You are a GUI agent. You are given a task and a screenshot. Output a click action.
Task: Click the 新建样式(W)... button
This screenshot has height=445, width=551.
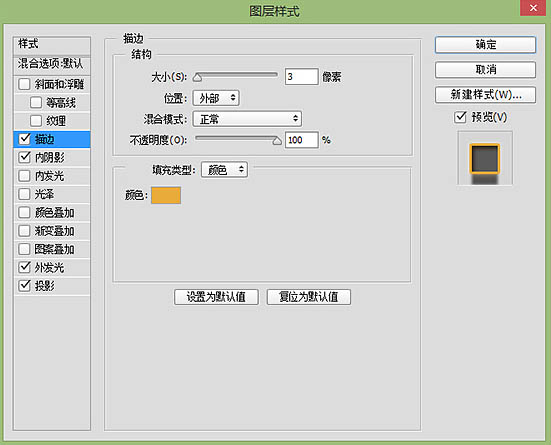click(485, 95)
